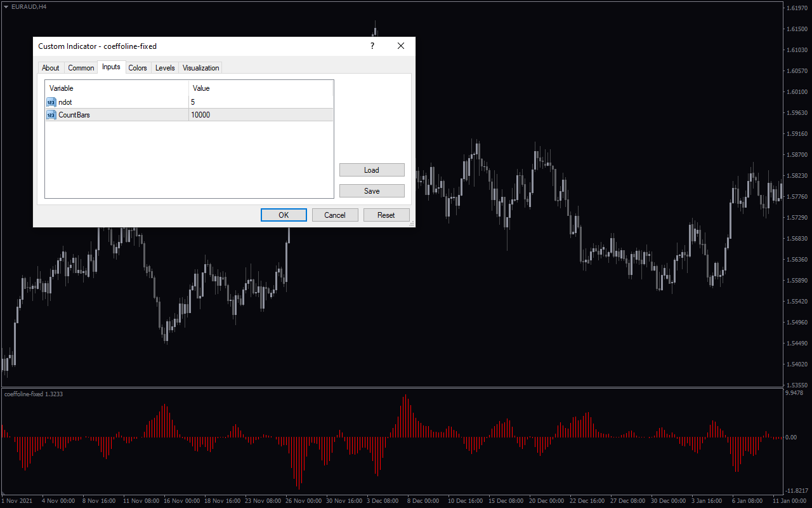The width and height of the screenshot is (812, 508).
Task: Click the 9.9478 indicator scale value
Action: point(795,393)
